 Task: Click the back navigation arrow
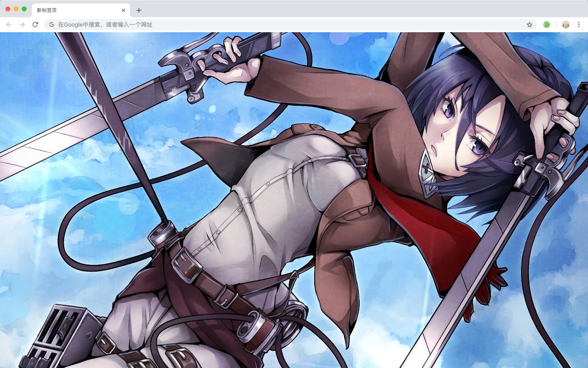click(x=9, y=24)
